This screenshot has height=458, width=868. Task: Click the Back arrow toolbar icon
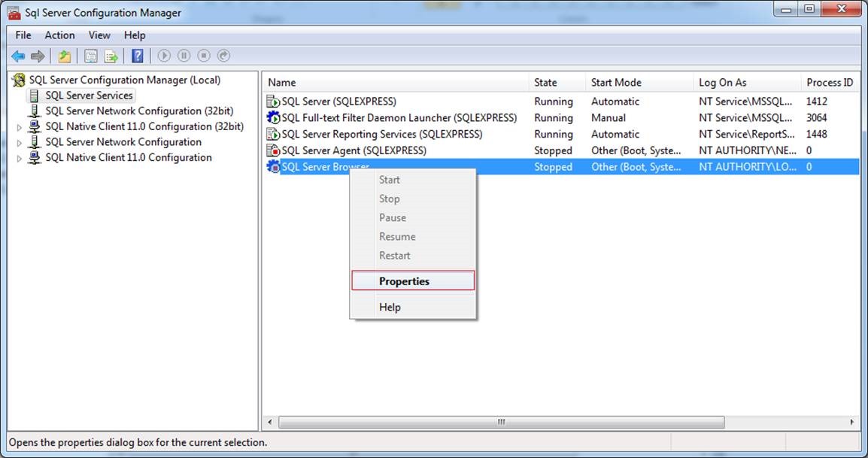[x=18, y=56]
